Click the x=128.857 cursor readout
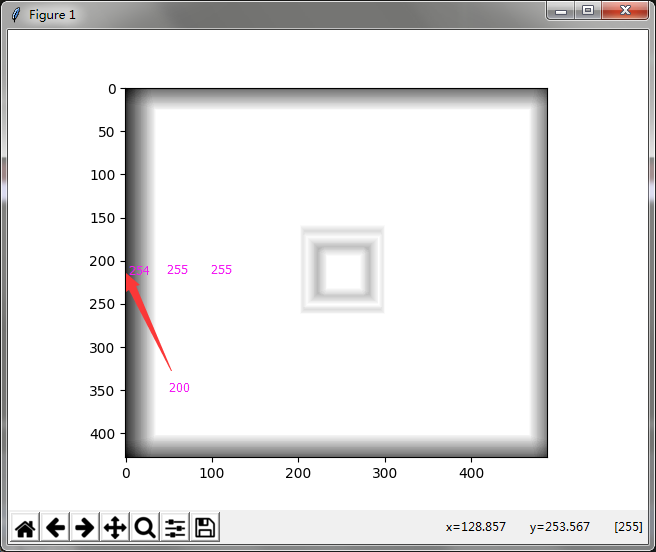Viewport: 656px width, 552px height. (476, 526)
